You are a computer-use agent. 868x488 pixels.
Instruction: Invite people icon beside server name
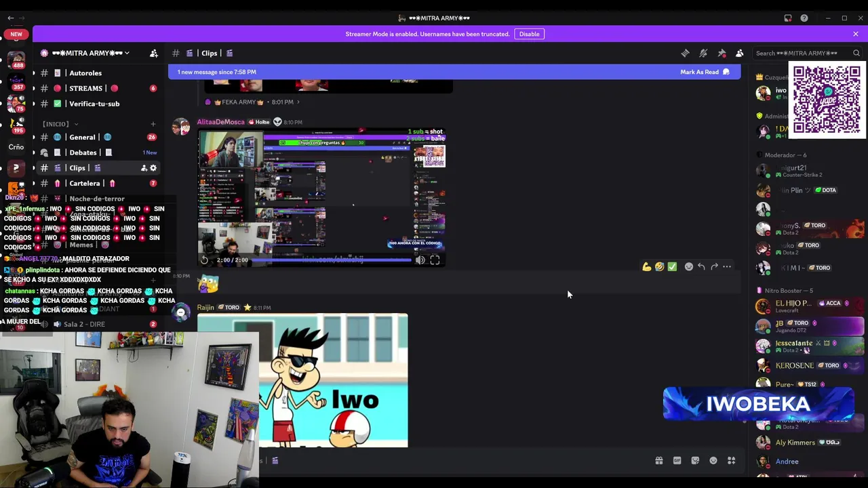pyautogui.click(x=154, y=53)
